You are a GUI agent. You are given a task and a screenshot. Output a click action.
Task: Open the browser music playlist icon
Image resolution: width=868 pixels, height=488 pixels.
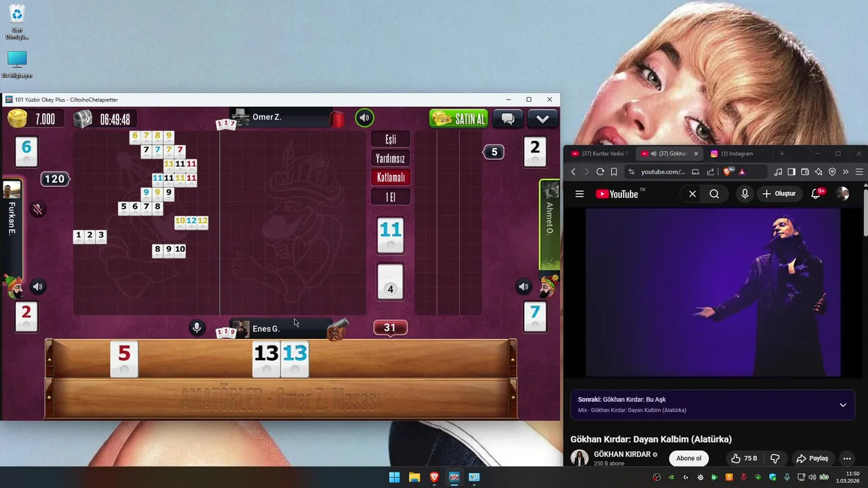[x=778, y=172]
